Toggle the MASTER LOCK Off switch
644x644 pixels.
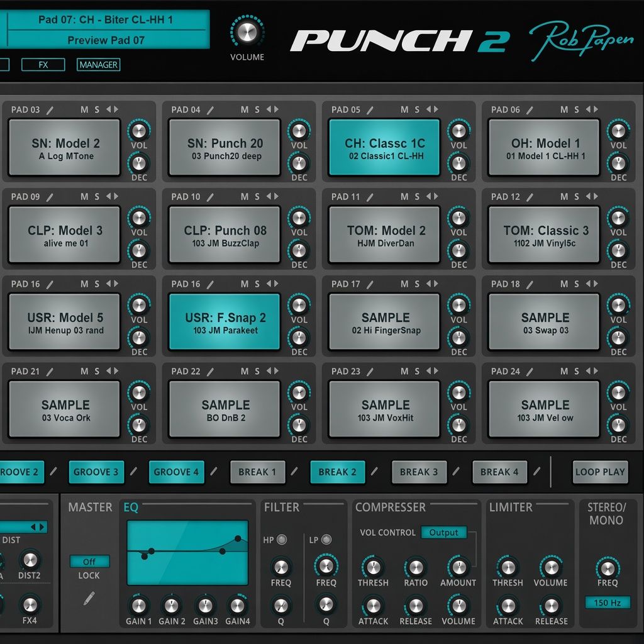click(x=89, y=562)
